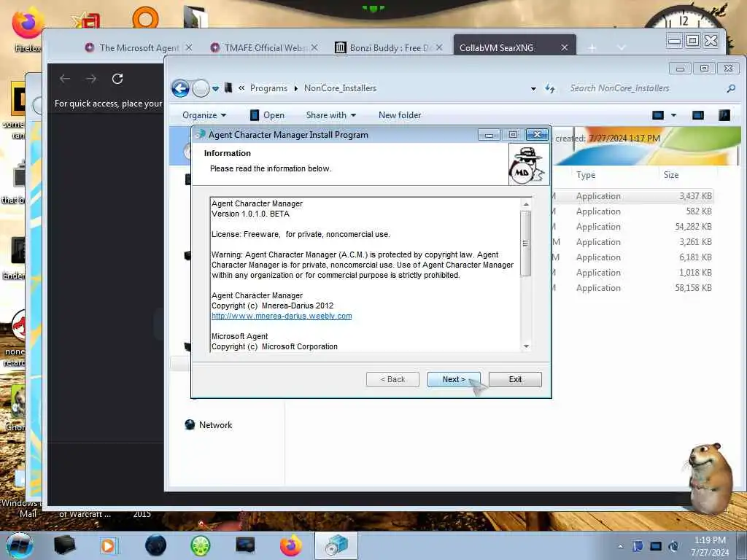Click Open in the Explorer toolbar

tap(267, 115)
